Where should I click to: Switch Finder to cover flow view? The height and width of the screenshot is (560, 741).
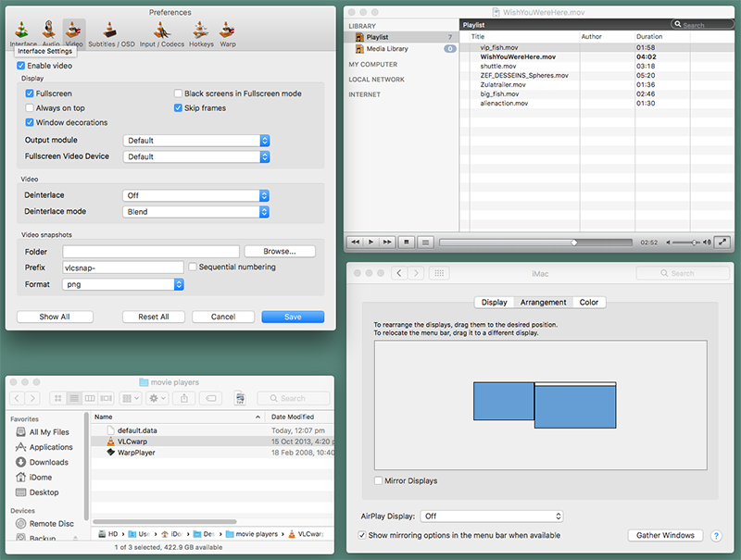(106, 398)
